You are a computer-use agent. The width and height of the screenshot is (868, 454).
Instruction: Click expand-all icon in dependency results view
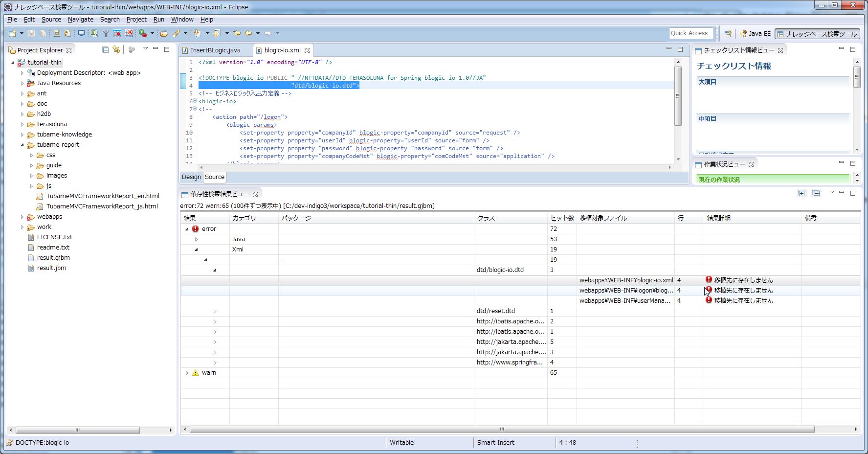801,193
